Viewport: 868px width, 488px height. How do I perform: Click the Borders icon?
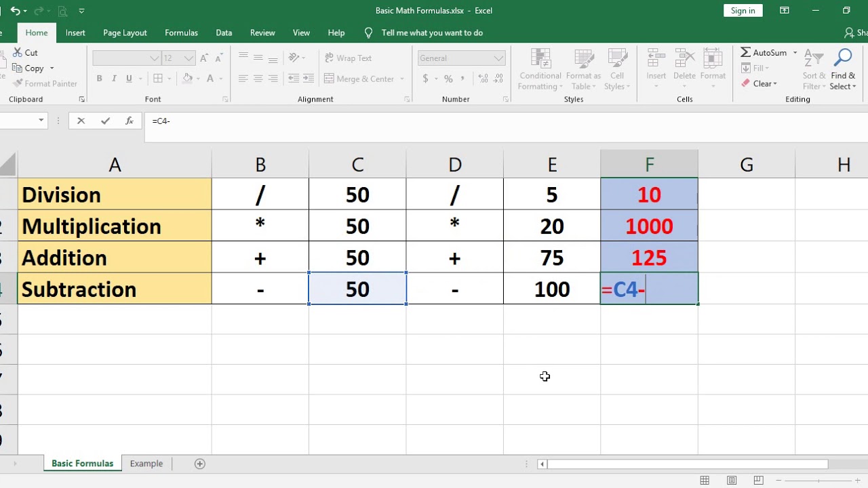(x=158, y=79)
